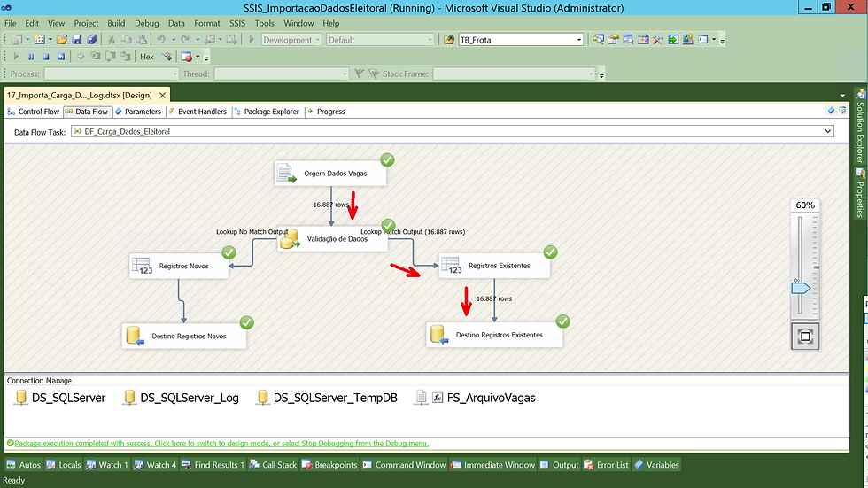The image size is (868, 488).
Task: Open the File menu
Action: pos(11,23)
